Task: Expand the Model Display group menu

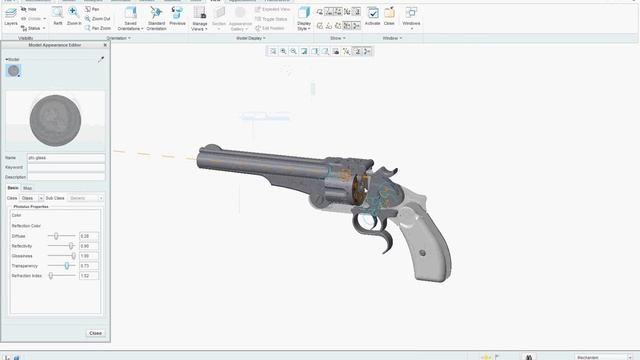Action: (x=251, y=38)
